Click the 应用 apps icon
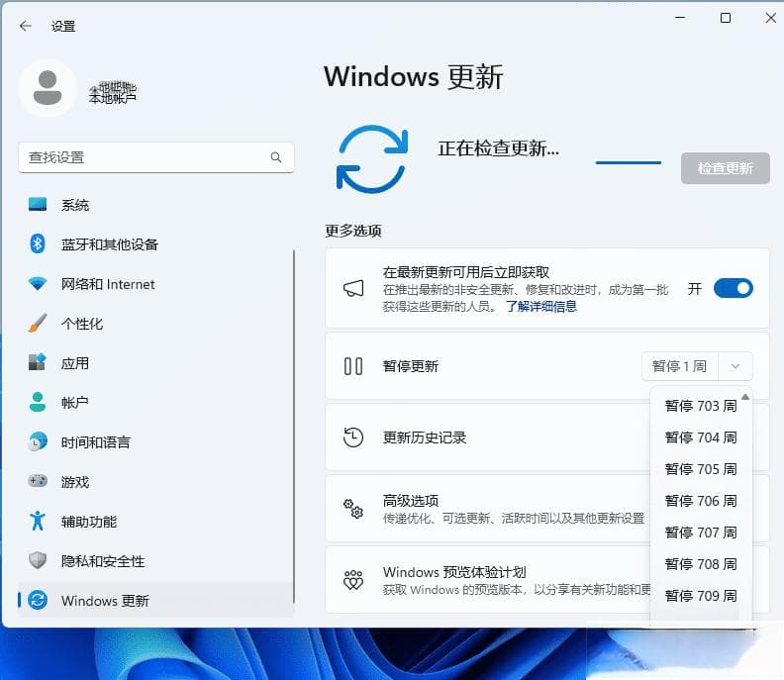The width and height of the screenshot is (784, 680). pos(38,362)
